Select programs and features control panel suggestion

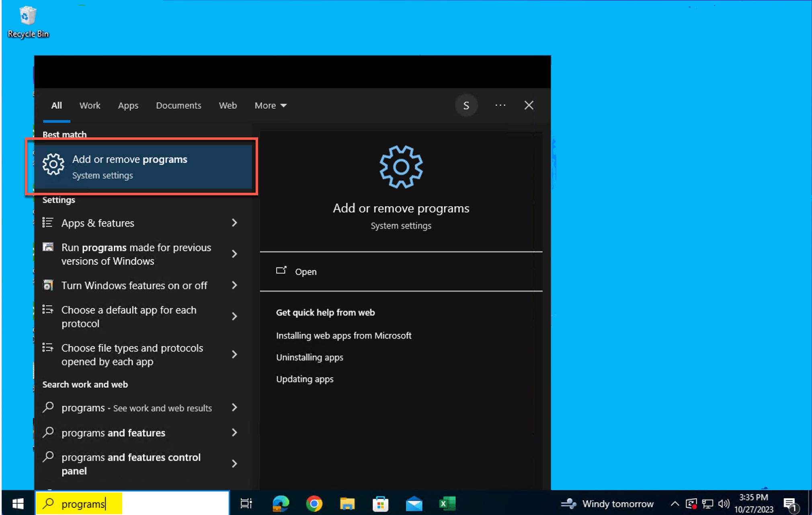(131, 464)
